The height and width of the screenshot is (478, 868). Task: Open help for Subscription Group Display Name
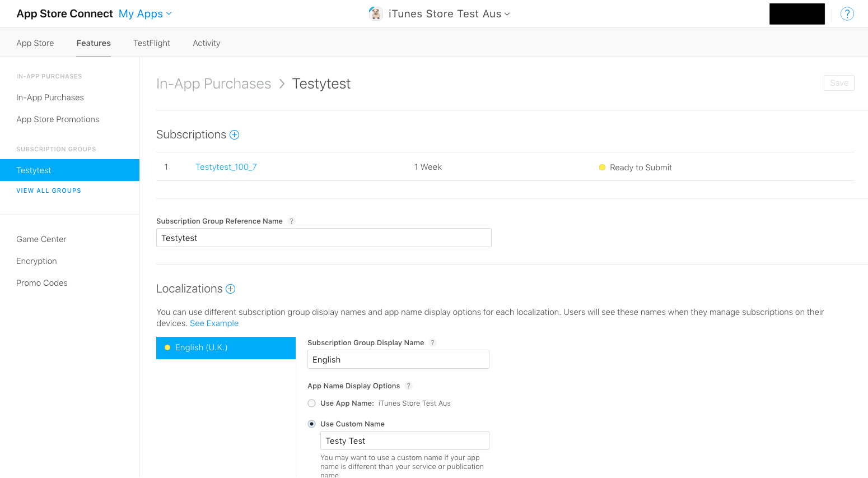[432, 343]
